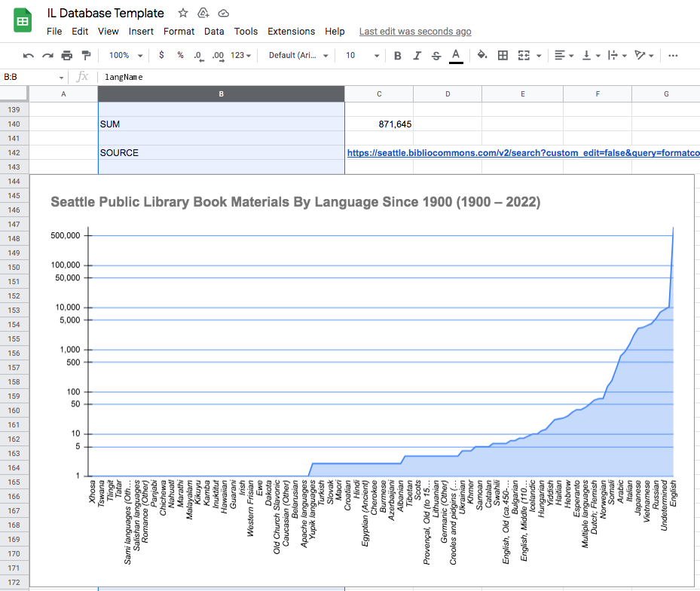Activate the paint format roller icon
The width and height of the screenshot is (700, 591).
[86, 55]
